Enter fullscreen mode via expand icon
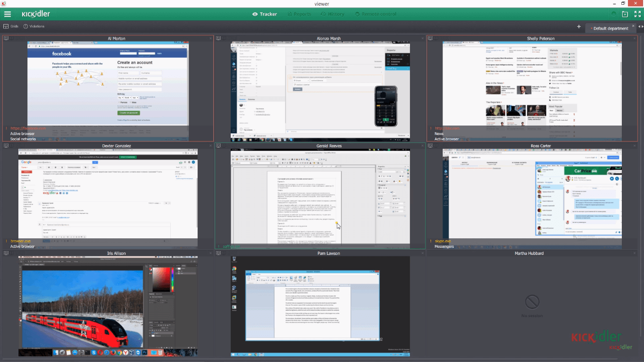The image size is (644, 362). (x=637, y=14)
